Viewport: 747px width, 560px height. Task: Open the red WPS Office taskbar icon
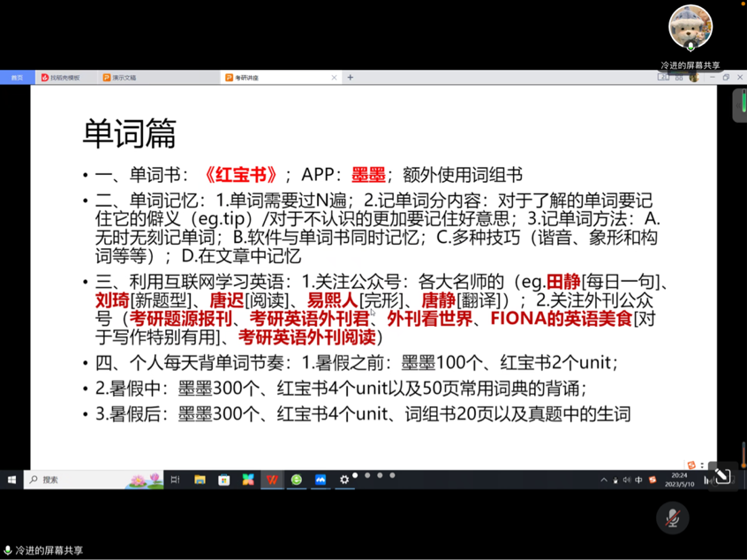[273, 480]
